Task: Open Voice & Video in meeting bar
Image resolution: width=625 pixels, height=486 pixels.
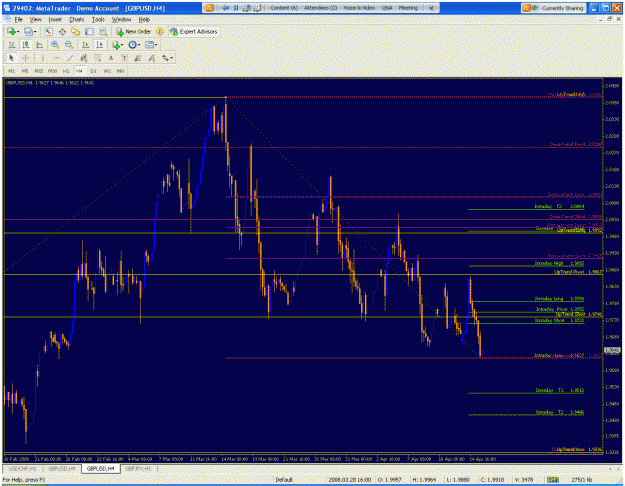Action: coord(359,8)
